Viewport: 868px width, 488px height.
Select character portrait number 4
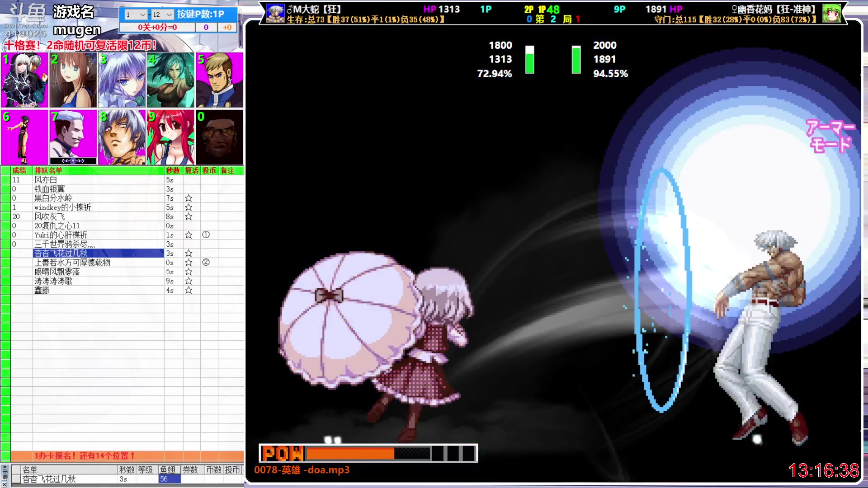[170, 80]
